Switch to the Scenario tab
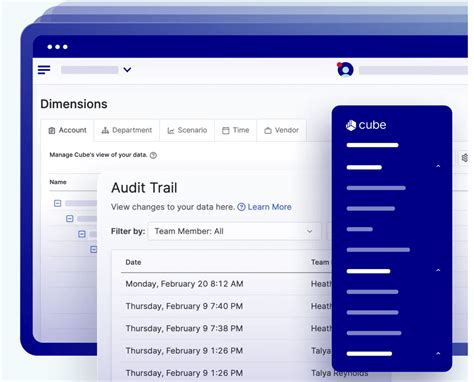 187,130
